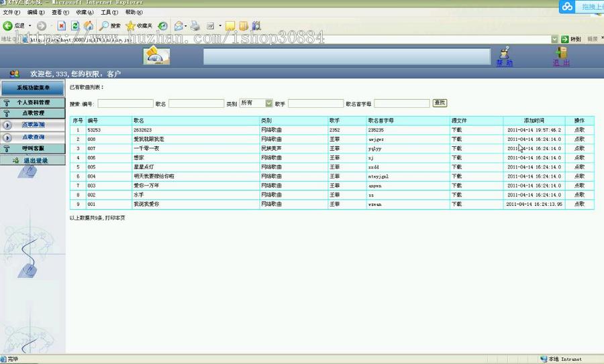604x364 pixels.
Task: Click the user group icon beside 欢迎您
Action: click(15, 74)
